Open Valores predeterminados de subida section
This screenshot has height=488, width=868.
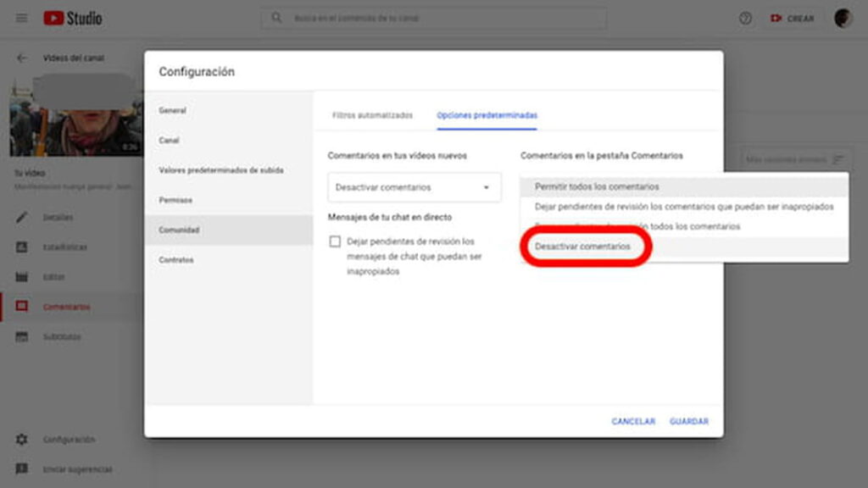pos(221,170)
